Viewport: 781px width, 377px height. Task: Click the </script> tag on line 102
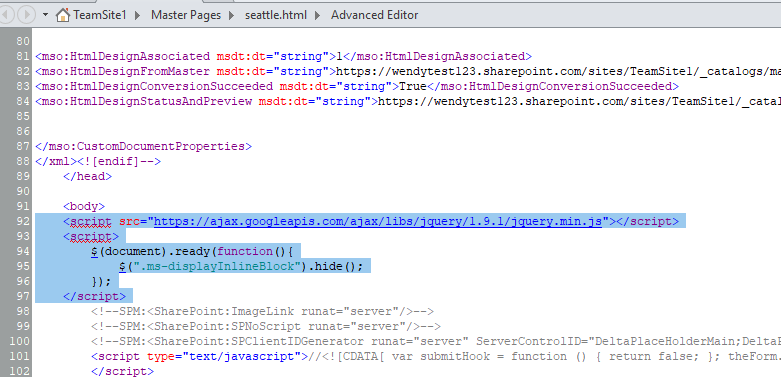123,372
